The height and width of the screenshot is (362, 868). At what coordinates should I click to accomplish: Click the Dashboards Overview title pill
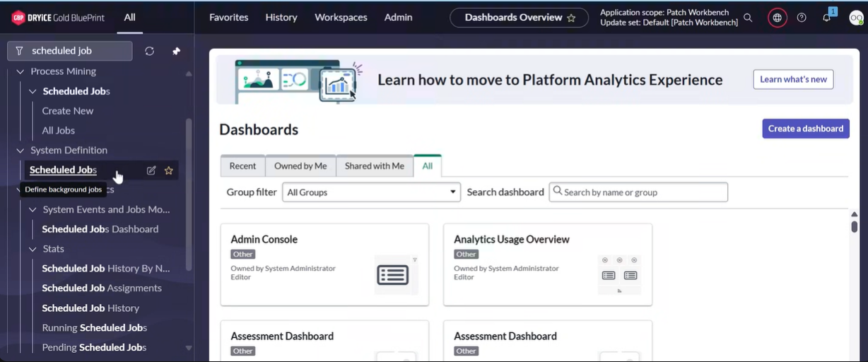coord(519,18)
